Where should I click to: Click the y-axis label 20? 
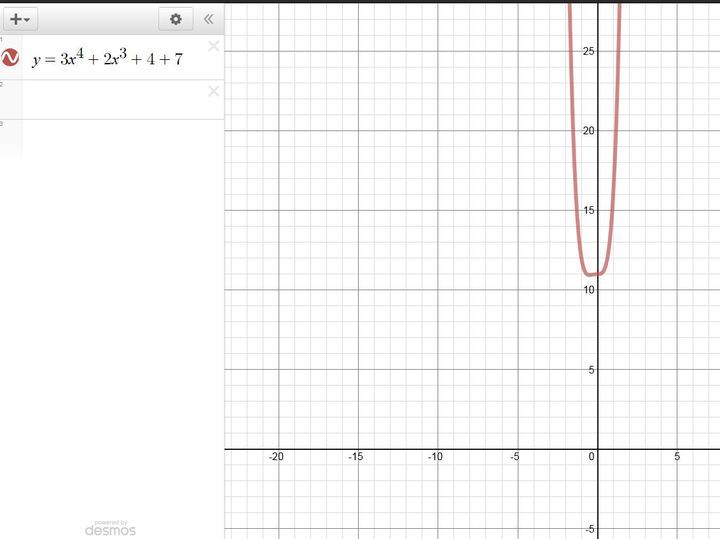[589, 131]
